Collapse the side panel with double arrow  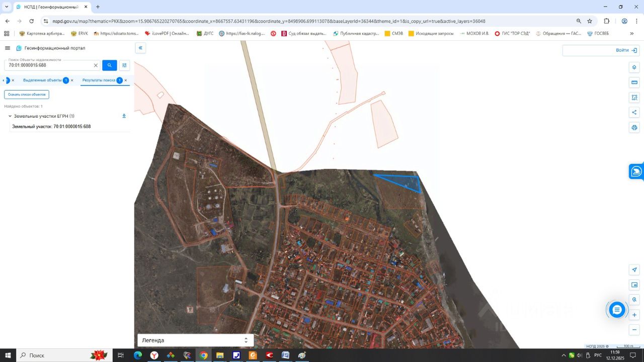pyautogui.click(x=141, y=48)
